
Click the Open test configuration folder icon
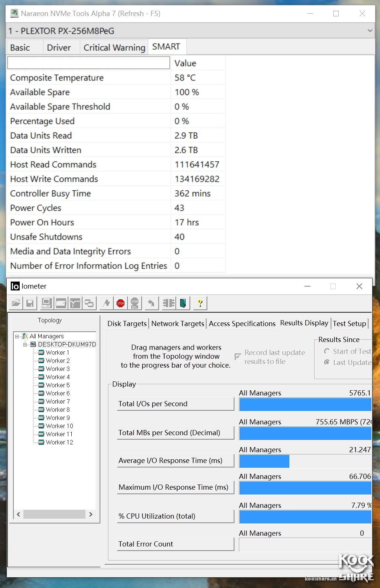coord(16,303)
